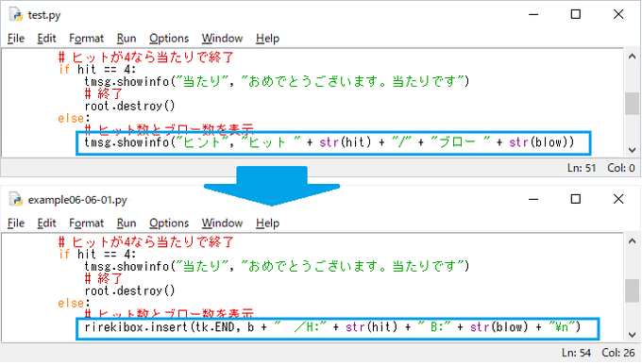Click the Python file icon beside test.py
Screen dimensions: 642x364
pos(16,15)
